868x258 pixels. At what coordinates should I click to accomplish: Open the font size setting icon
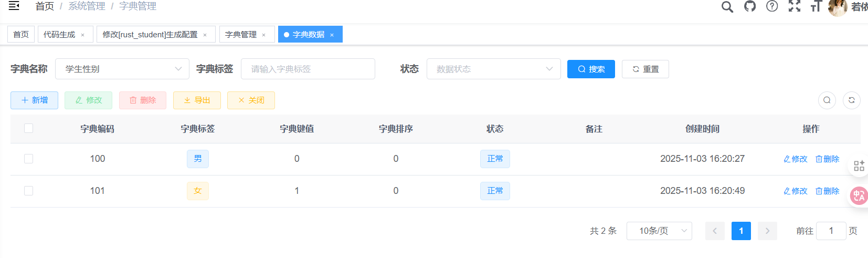[816, 6]
